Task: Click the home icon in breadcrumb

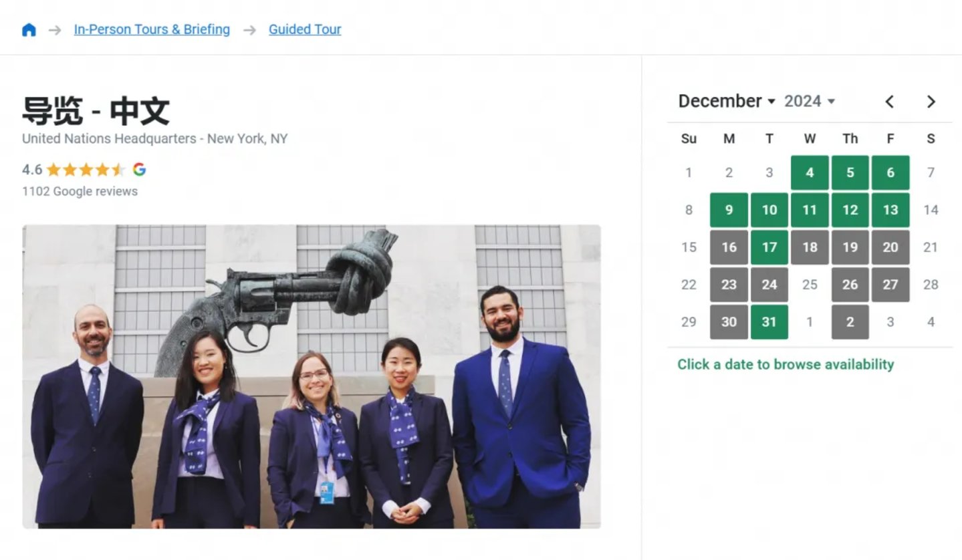Action: pos(29,30)
